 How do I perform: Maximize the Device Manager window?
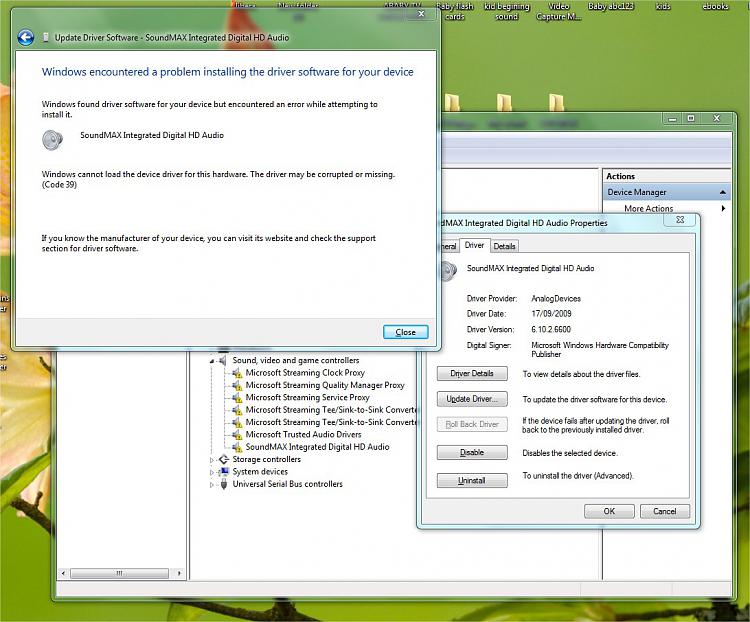click(x=691, y=118)
